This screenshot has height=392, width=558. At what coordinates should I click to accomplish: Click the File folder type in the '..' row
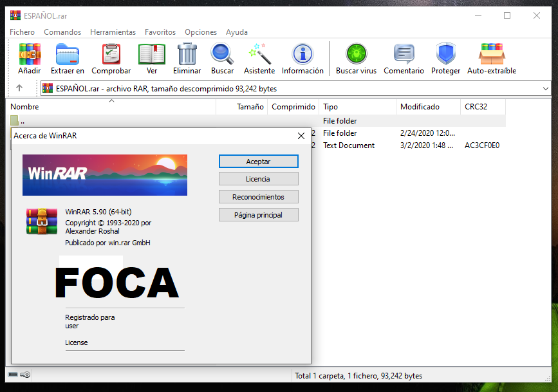click(339, 121)
